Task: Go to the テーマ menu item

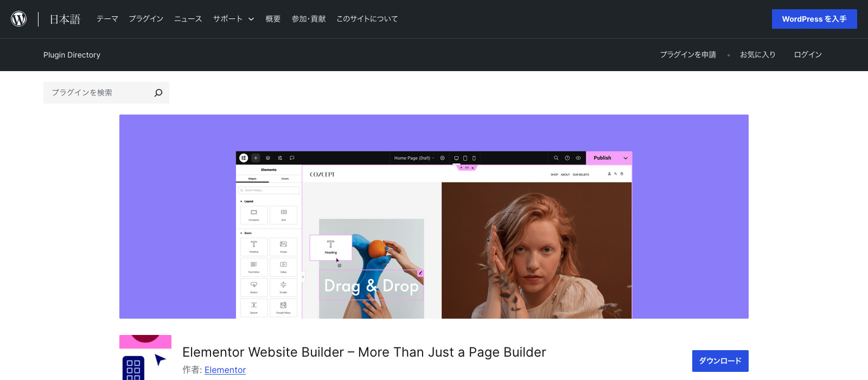Action: click(107, 19)
